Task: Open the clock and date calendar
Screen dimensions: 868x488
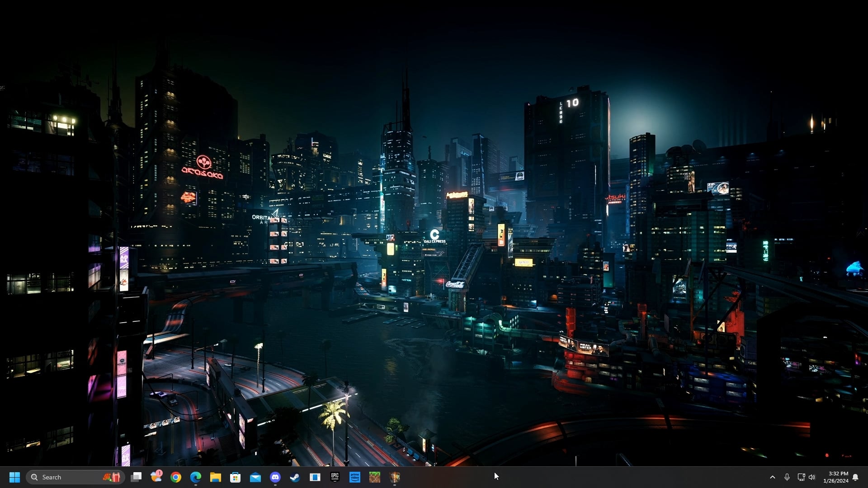Action: (835, 477)
